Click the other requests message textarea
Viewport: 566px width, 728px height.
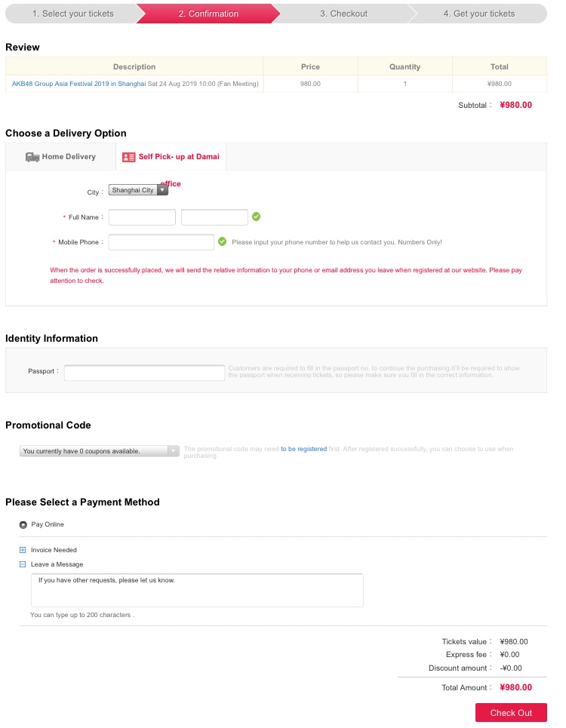point(197,590)
